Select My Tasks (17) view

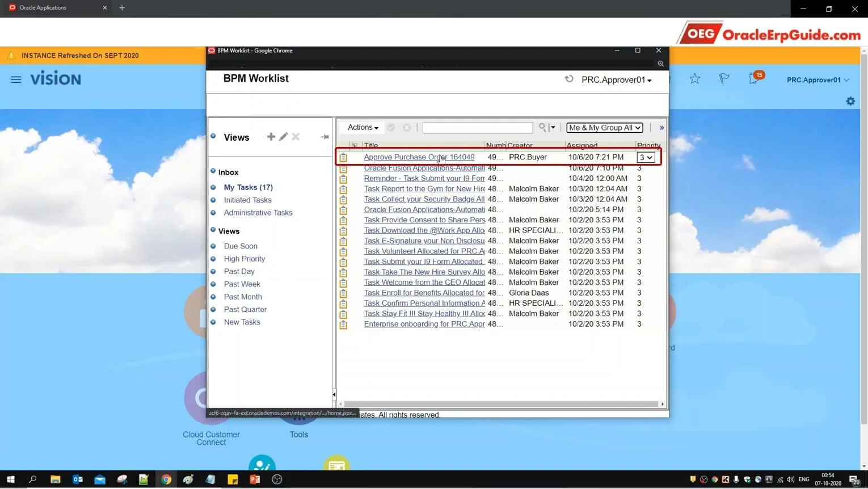click(x=248, y=187)
